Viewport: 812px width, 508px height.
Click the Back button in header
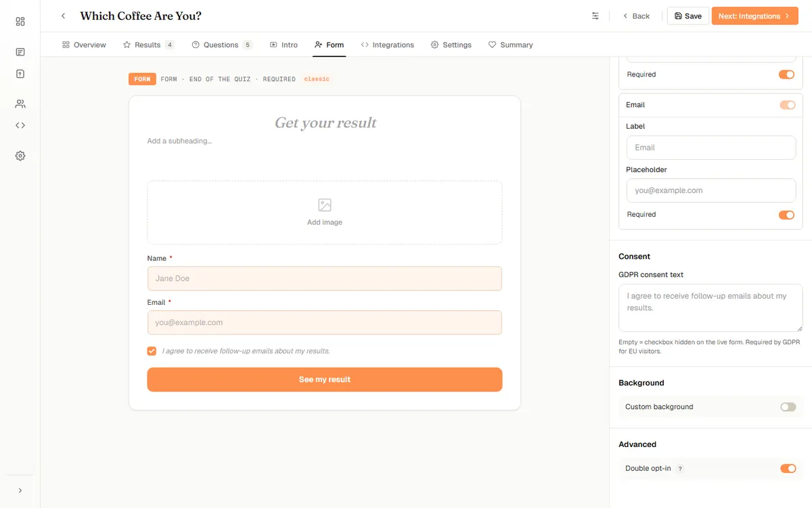[636, 16]
